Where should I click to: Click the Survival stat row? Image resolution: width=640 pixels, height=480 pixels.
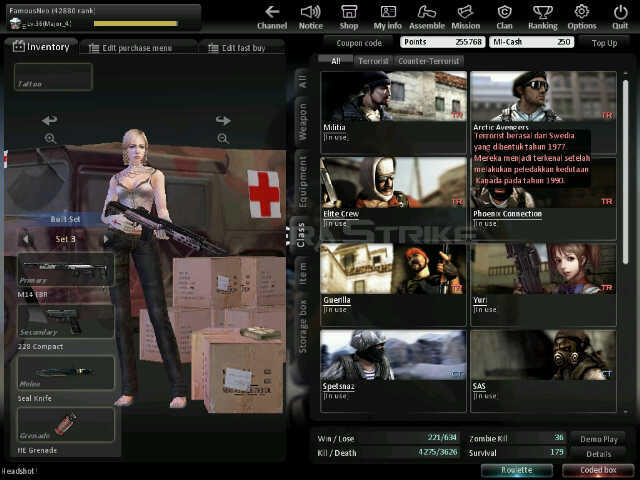[516, 453]
